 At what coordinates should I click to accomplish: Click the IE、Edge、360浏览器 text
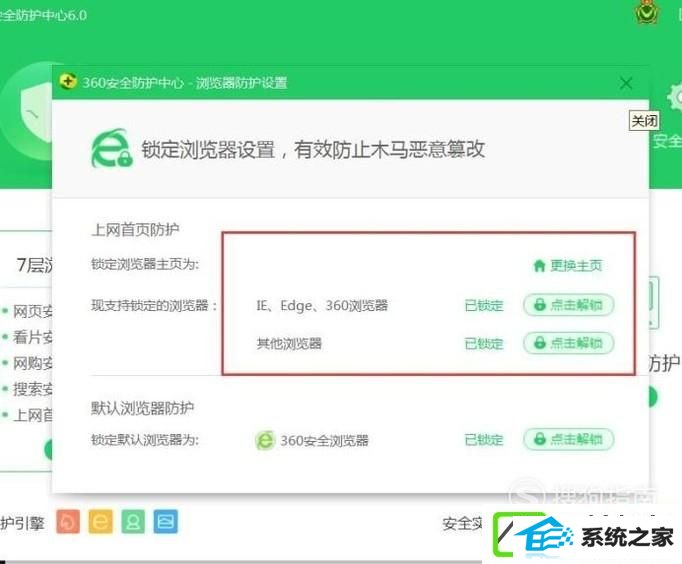point(322,306)
